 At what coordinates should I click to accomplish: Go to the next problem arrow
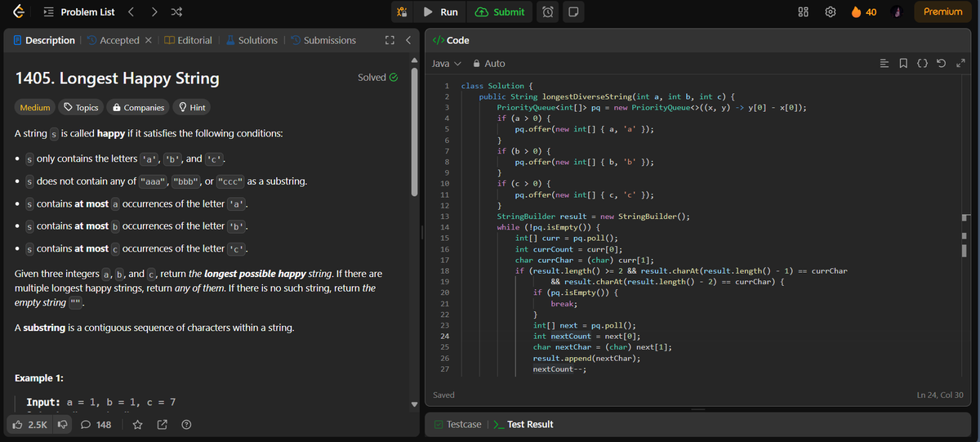pos(155,11)
